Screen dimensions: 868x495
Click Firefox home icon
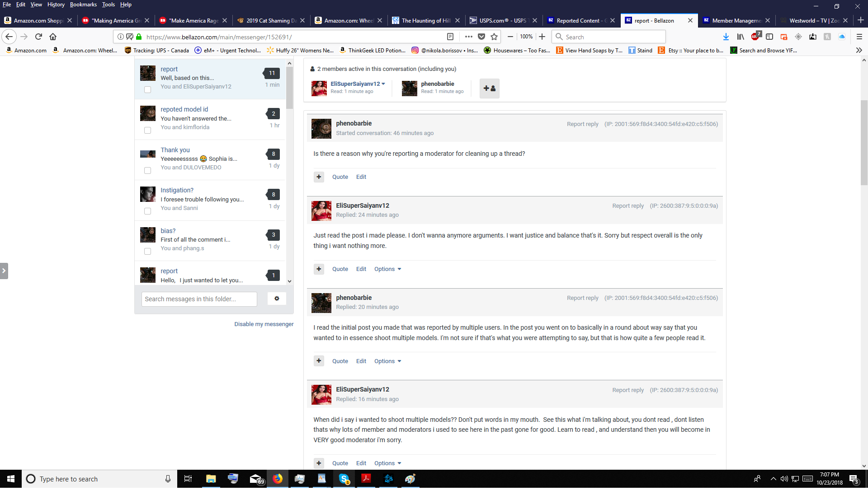53,37
